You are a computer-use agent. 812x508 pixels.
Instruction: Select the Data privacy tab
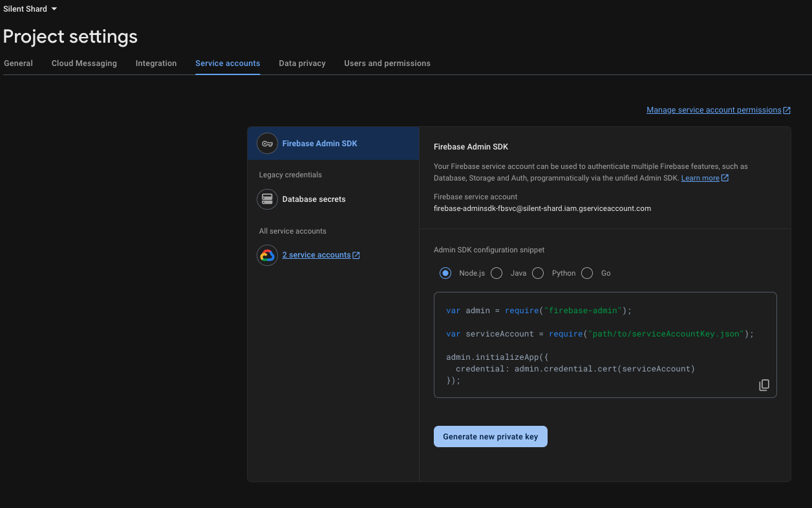point(302,63)
